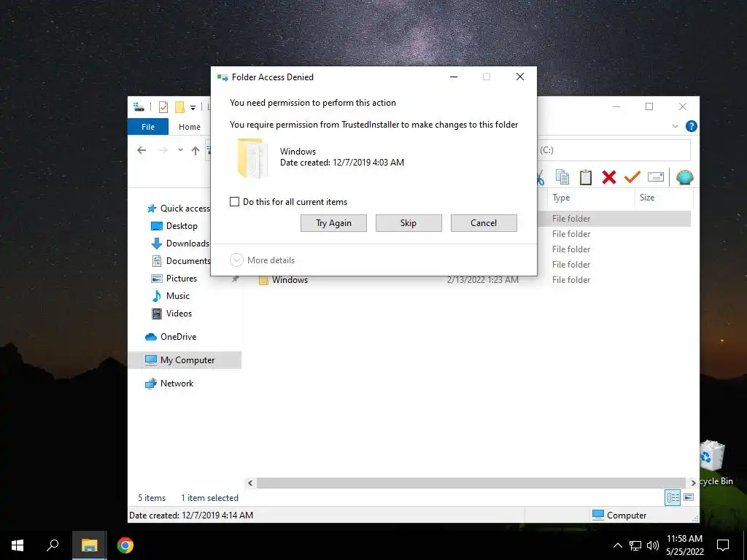This screenshot has height=560, width=747.
Task: Click the network icon in system tray
Action: tap(635, 545)
